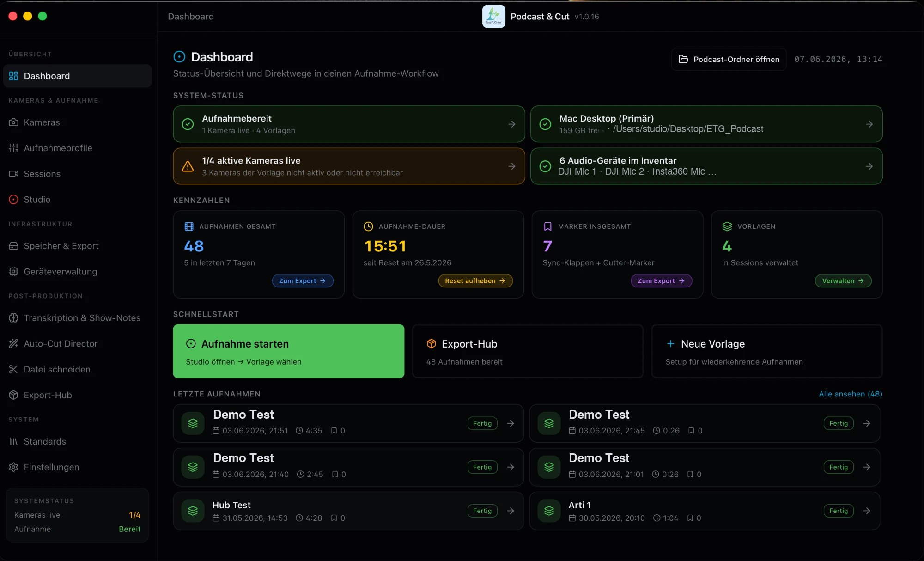Click Zum Export under Aufnahmen Gesamt

coord(303,281)
